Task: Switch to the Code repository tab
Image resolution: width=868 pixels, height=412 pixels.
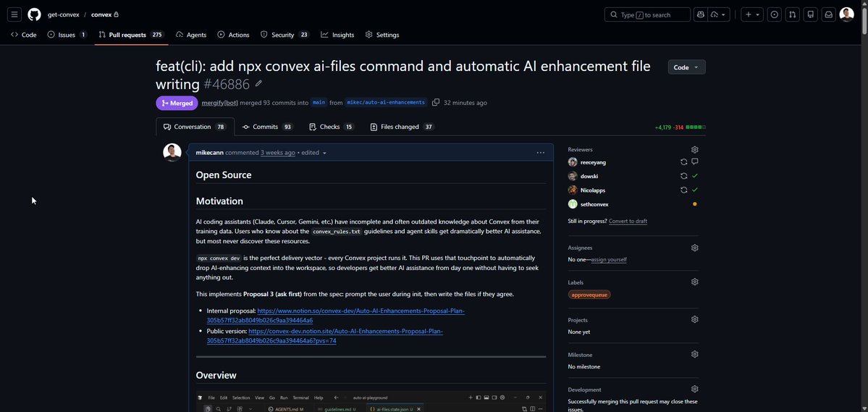Action: coord(23,34)
